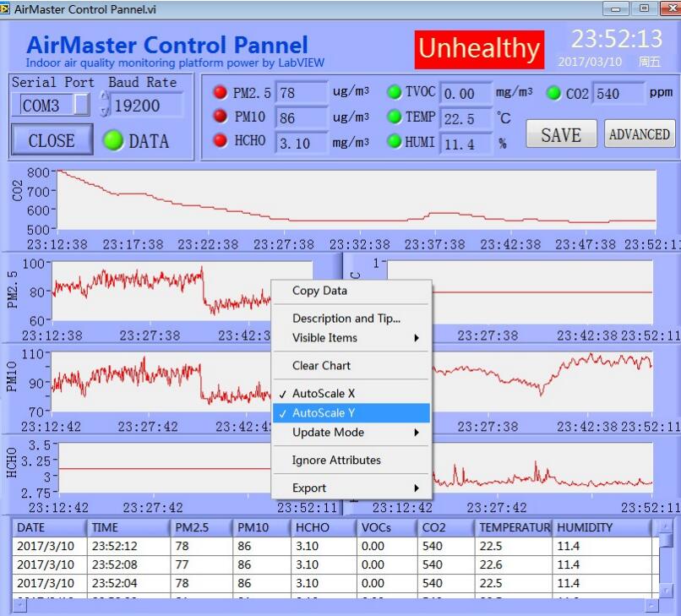
Task: Toggle AutoScale X in the context menu
Action: click(351, 394)
